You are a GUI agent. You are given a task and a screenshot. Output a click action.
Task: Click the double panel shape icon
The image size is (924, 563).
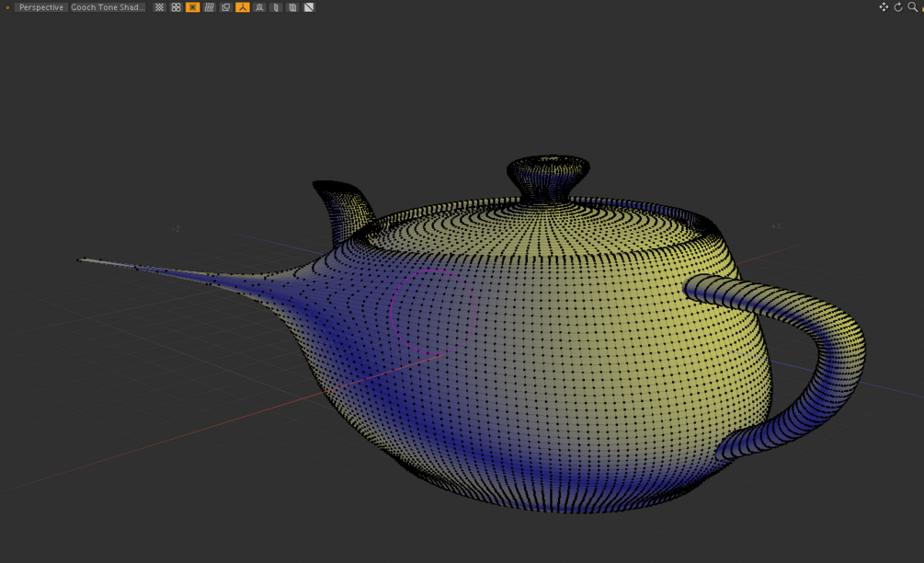coord(292,7)
